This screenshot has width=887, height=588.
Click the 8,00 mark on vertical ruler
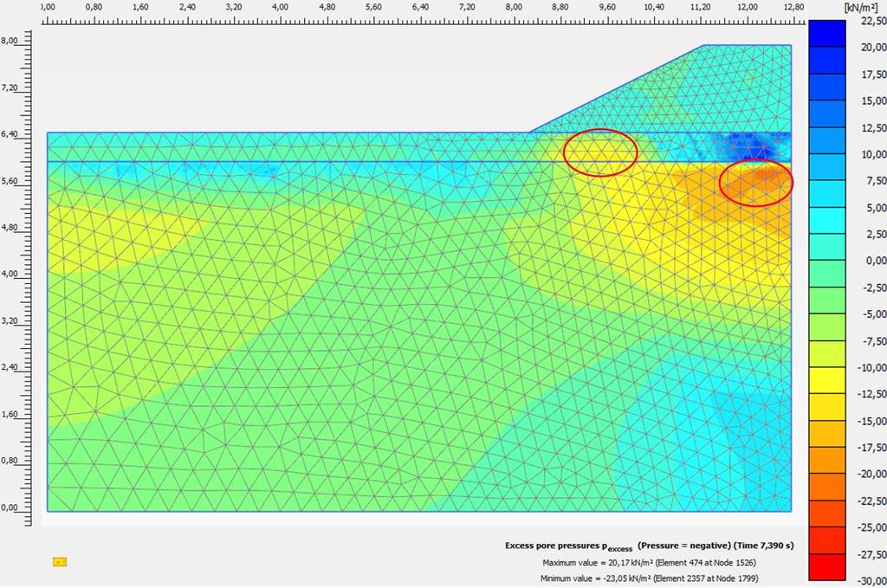pos(9,41)
